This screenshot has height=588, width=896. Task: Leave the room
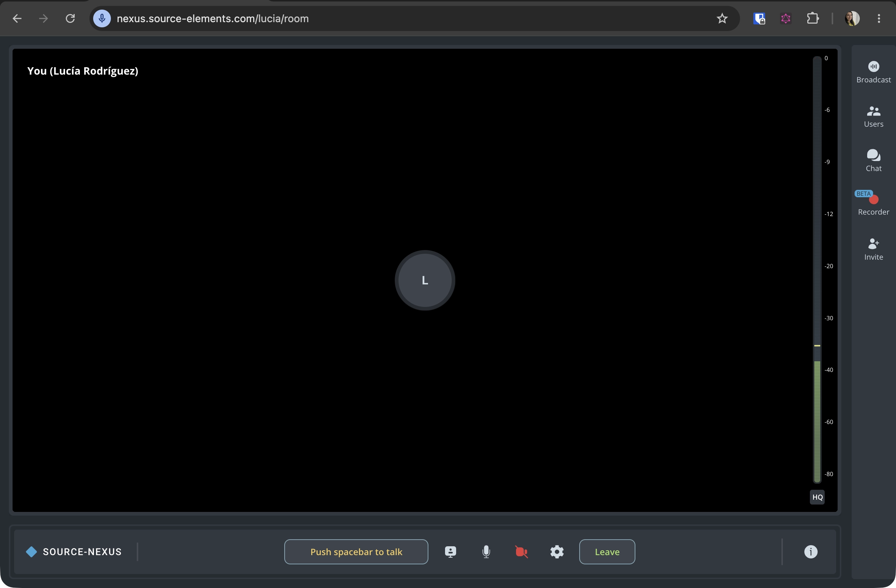click(607, 552)
